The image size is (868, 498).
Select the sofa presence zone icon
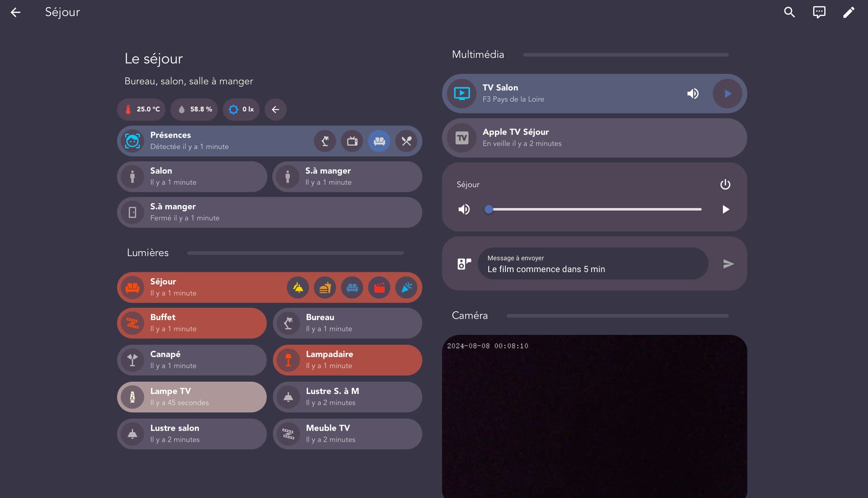coord(379,141)
